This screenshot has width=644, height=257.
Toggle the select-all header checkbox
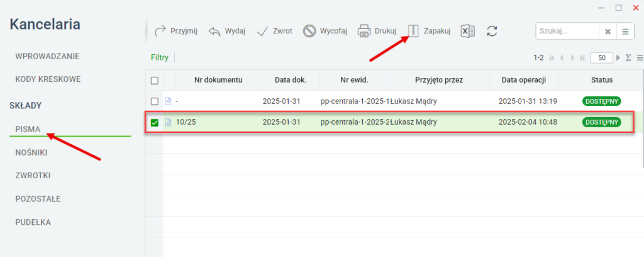tap(155, 81)
